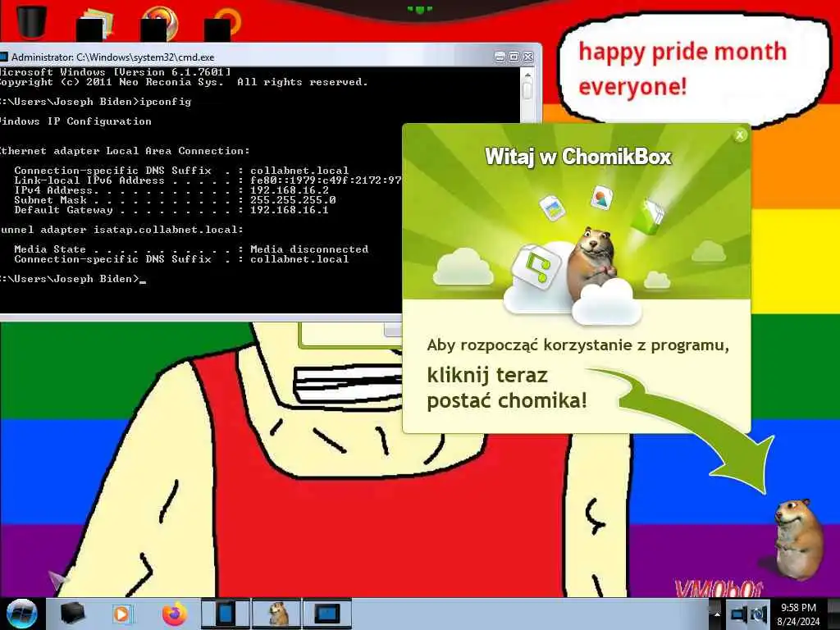Click the cmd scrollbar up arrow
The width and height of the screenshot is (840, 630).
527,75
